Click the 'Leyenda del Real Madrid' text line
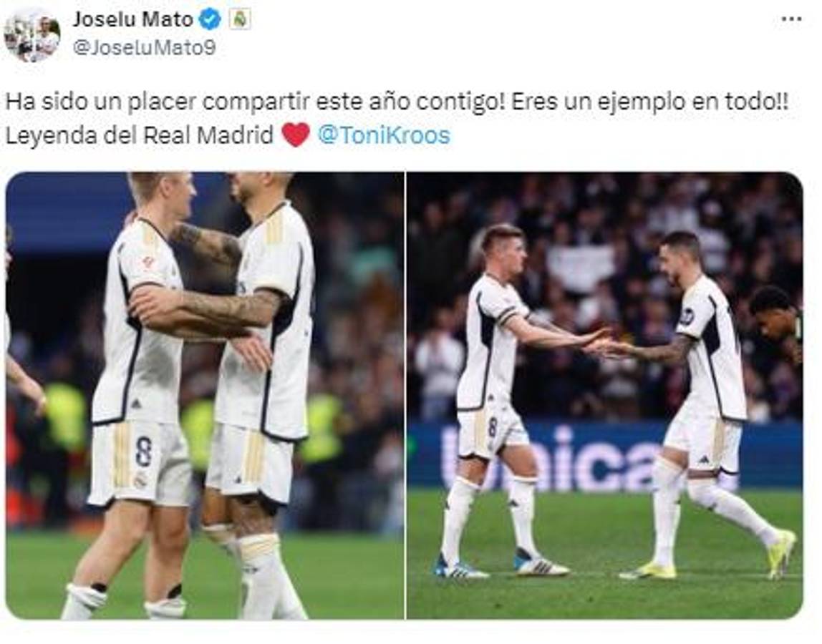 (x=140, y=135)
